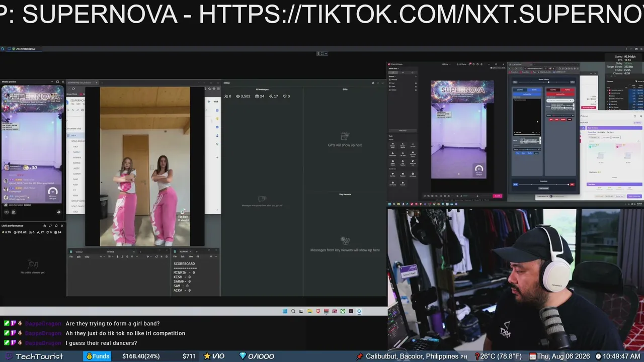Click the co-host icon below Mobile preview
Image resolution: width=644 pixels, height=362 pixels.
click(x=6, y=212)
